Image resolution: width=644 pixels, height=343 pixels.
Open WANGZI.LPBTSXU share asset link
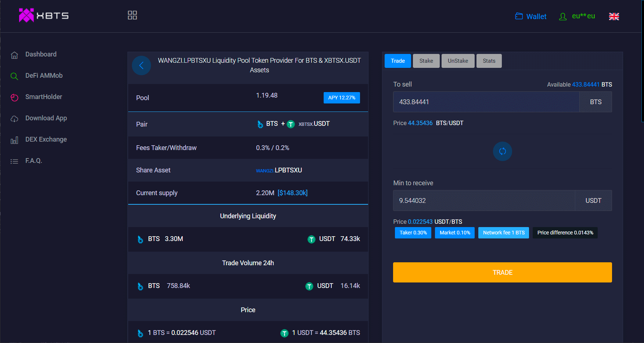[x=279, y=170]
